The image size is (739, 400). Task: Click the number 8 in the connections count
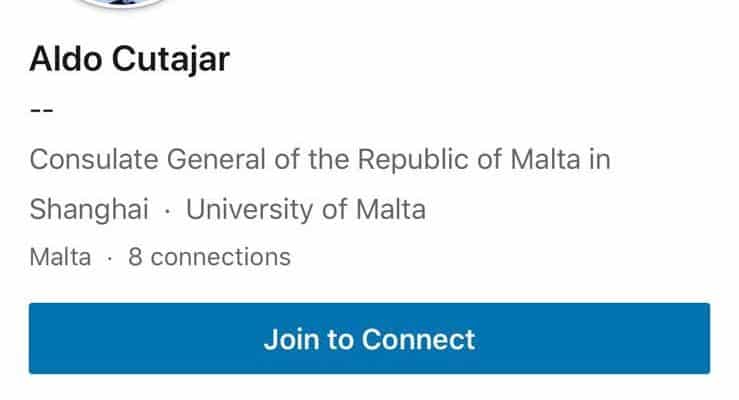point(136,257)
